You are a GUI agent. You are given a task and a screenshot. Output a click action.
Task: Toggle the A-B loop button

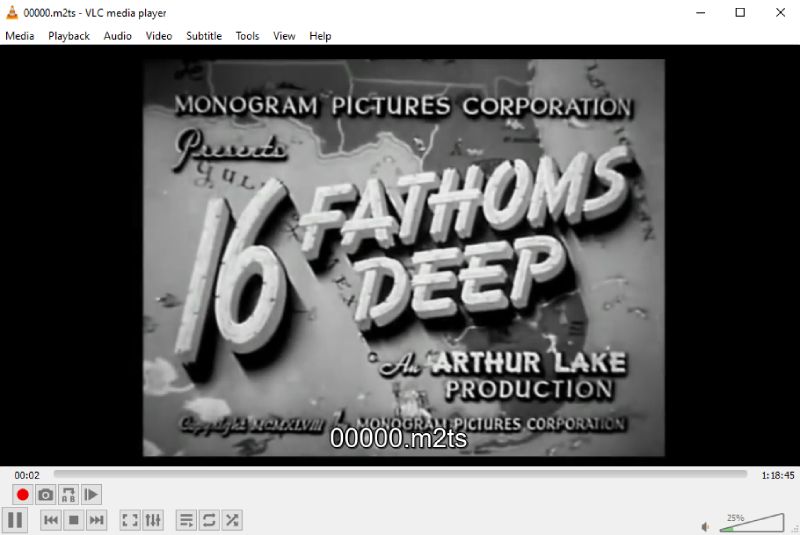68,494
